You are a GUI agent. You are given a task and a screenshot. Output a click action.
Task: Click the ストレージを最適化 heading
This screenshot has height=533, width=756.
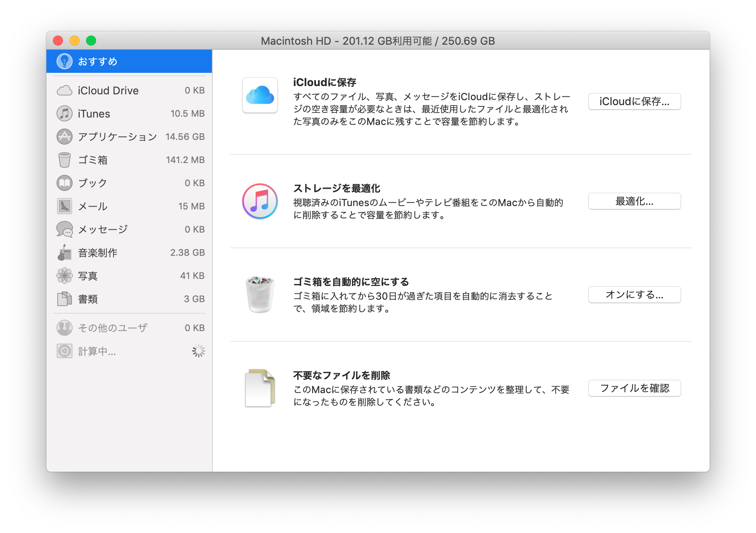click(337, 188)
